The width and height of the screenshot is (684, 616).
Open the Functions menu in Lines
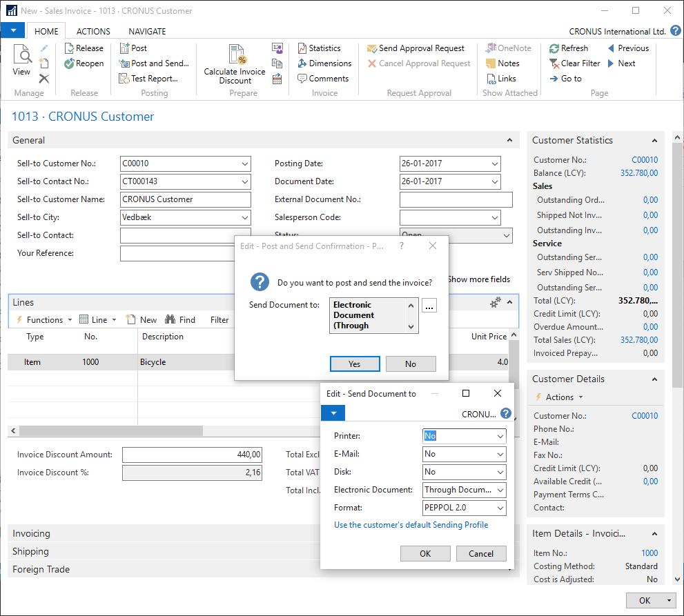44,319
